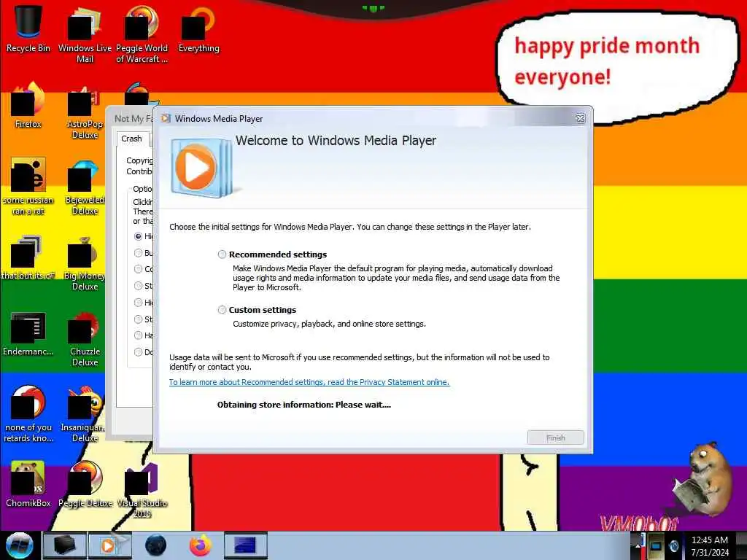This screenshot has width=747, height=560.
Task: Open Firefox desktop shortcut
Action: tap(28, 105)
